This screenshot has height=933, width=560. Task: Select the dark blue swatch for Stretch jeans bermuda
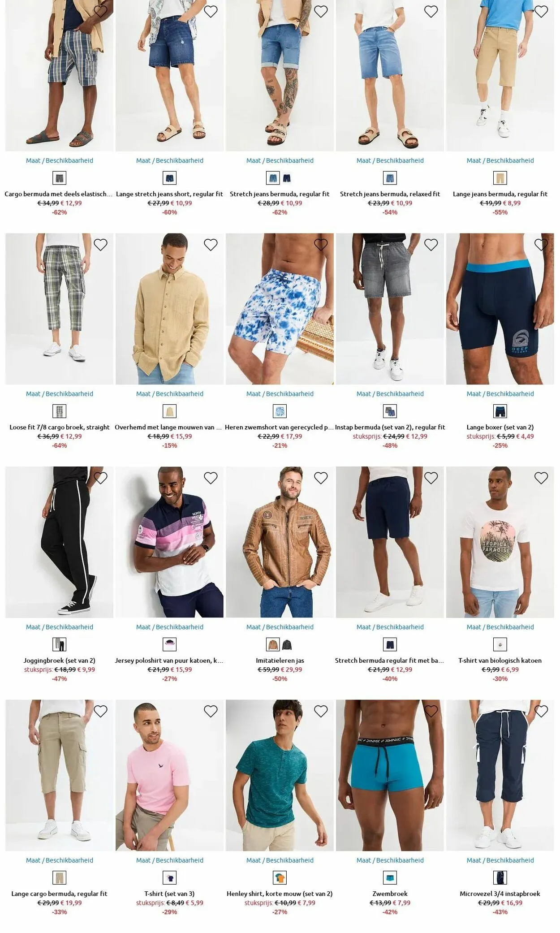287,178
